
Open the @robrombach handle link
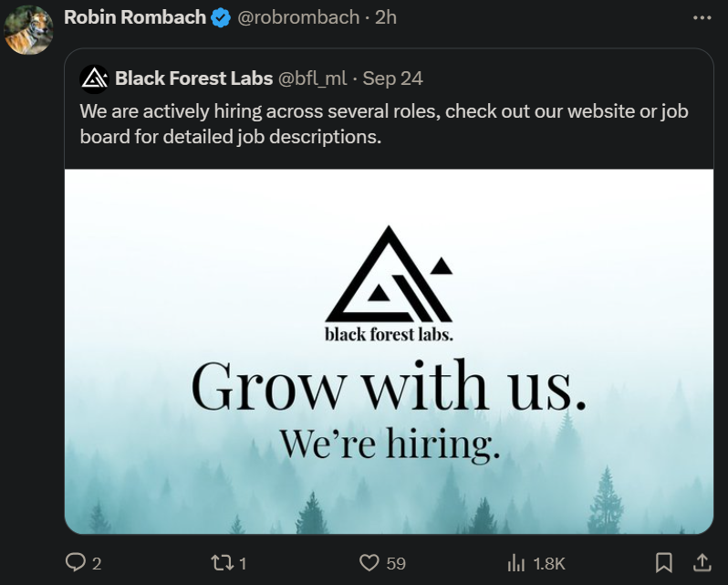coord(298,17)
